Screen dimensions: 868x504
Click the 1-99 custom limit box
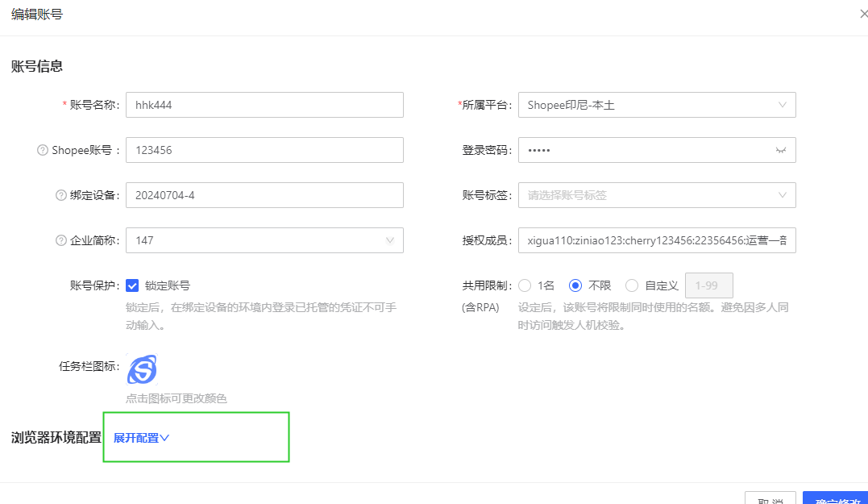[x=708, y=285]
